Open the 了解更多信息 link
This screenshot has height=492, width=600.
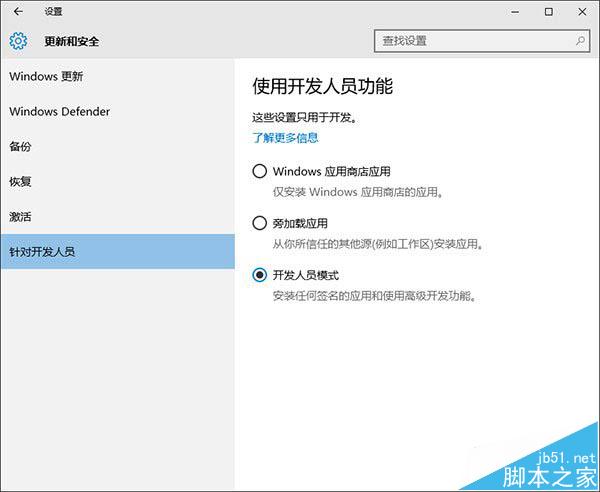(285, 137)
